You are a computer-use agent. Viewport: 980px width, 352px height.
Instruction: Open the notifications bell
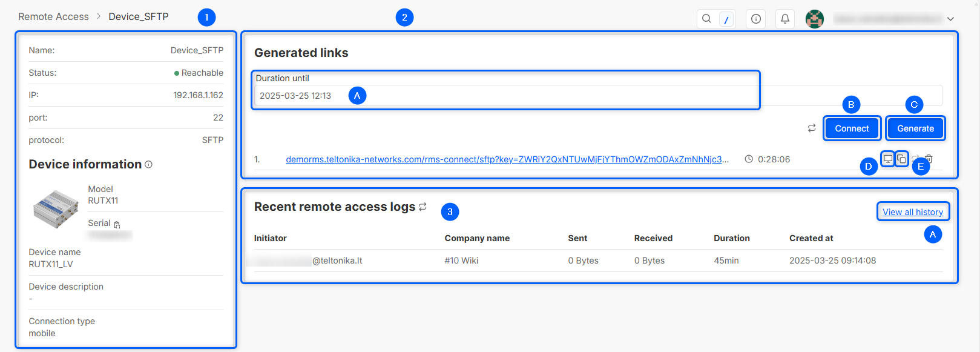(785, 19)
